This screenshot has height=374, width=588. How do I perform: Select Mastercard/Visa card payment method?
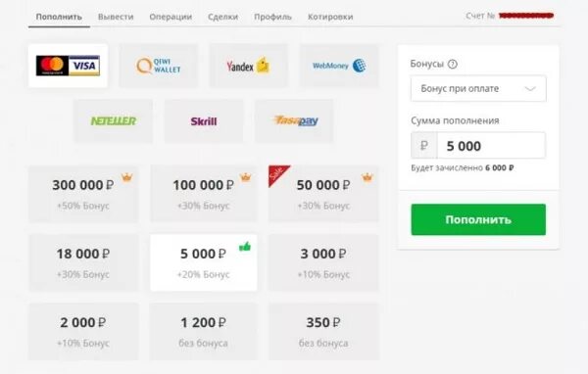[x=68, y=66]
